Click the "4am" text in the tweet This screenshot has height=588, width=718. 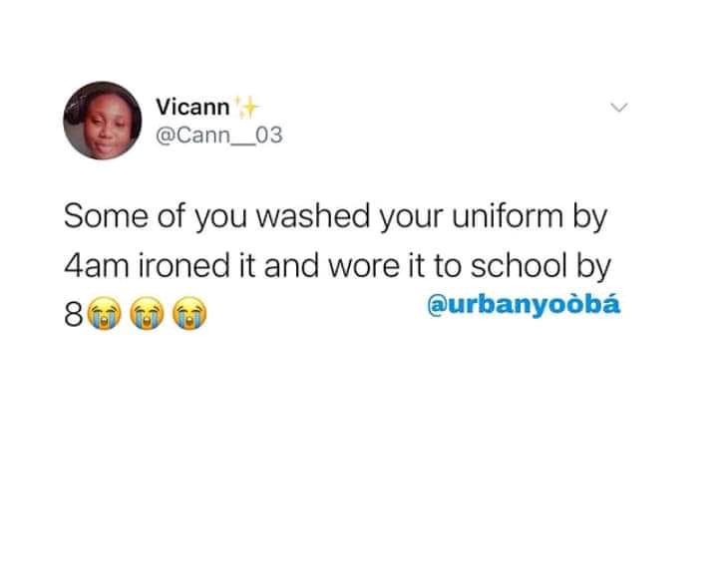point(96,266)
